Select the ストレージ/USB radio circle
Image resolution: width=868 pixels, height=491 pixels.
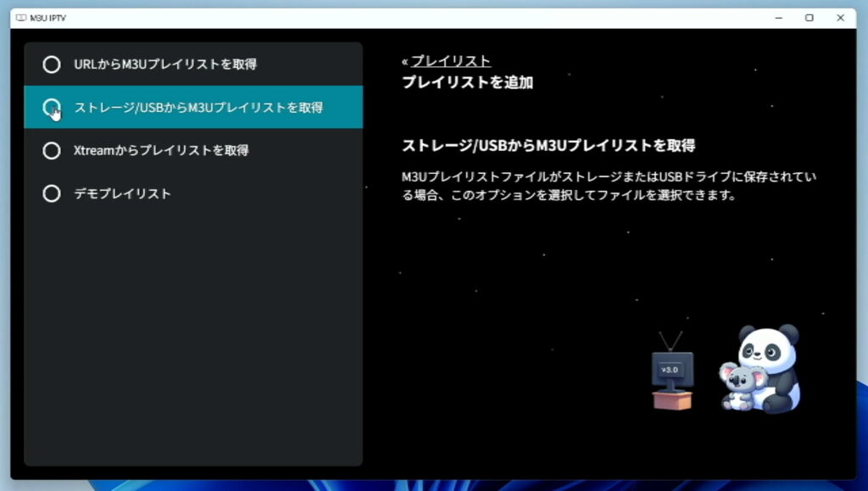(52, 107)
